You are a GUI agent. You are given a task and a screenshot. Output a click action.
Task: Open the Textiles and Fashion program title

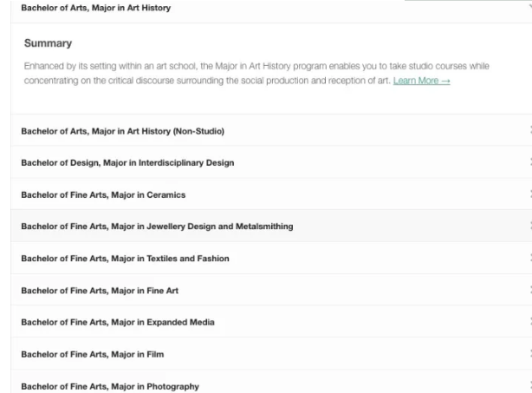pyautogui.click(x=125, y=259)
